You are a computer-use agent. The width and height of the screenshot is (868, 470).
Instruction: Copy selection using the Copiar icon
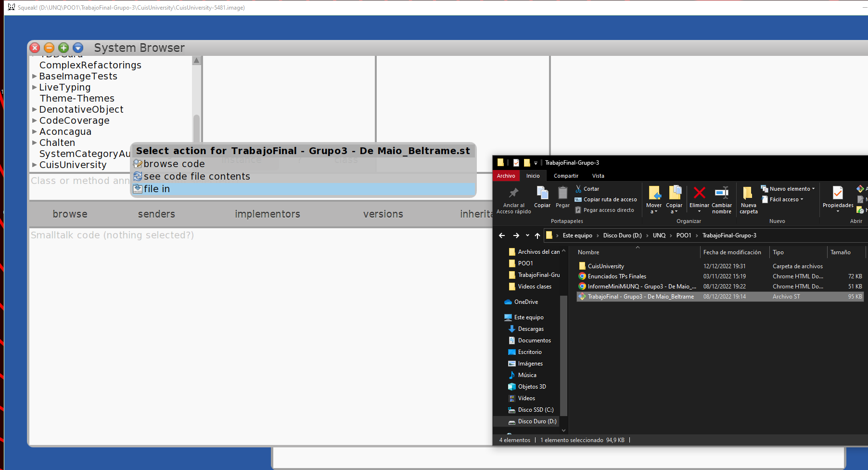542,197
